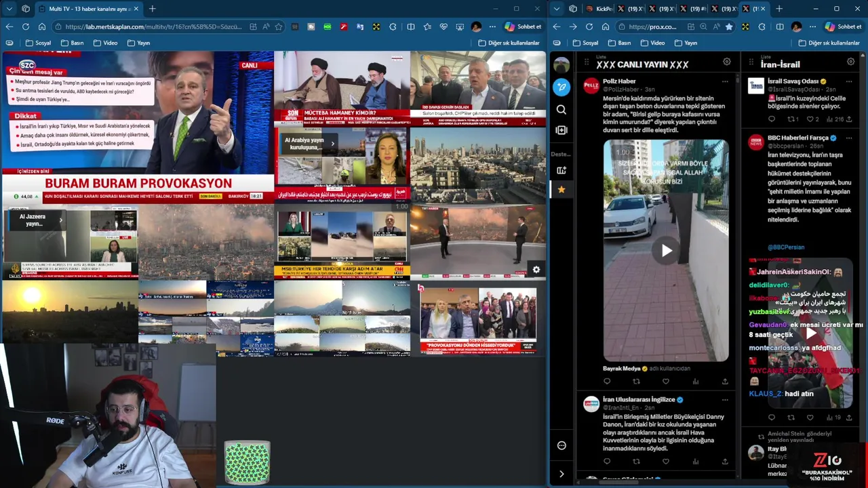Go to the home page in the left browser
This screenshot has height=488, width=868.
click(x=42, y=26)
